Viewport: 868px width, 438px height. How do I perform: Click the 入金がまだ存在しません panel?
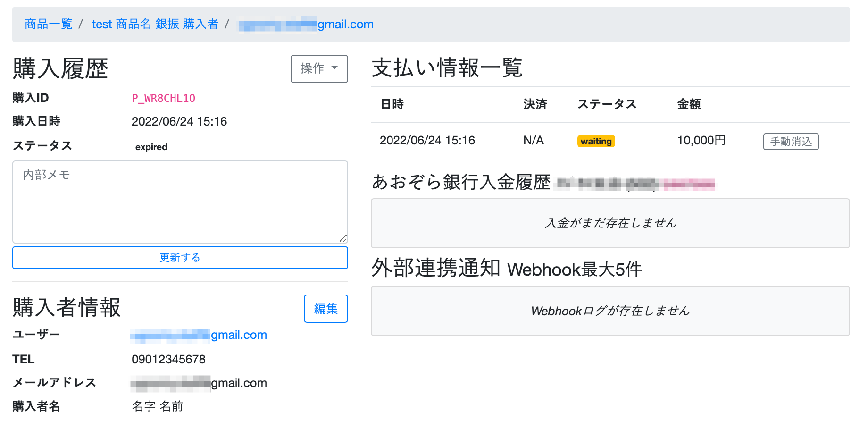[610, 223]
